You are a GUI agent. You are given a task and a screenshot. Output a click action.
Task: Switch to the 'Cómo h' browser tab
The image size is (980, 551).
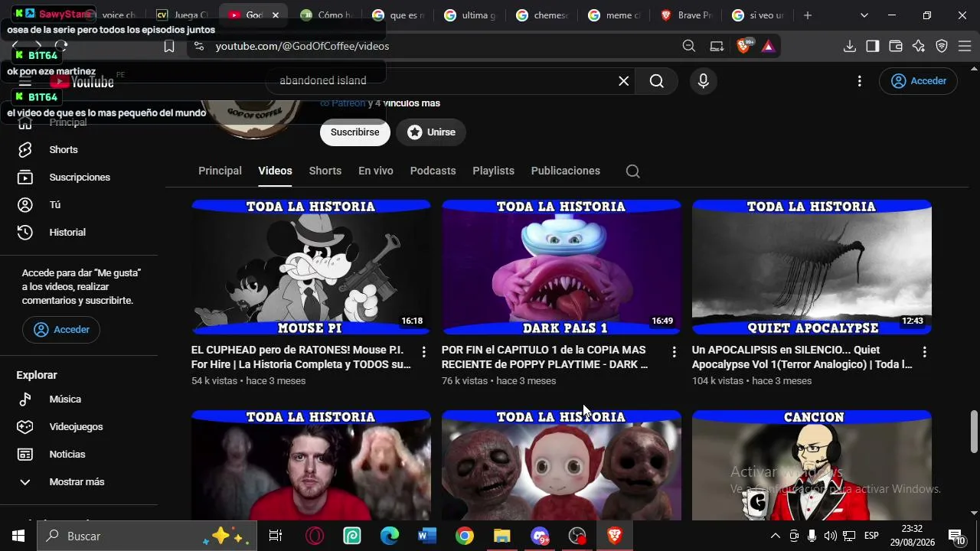[326, 15]
